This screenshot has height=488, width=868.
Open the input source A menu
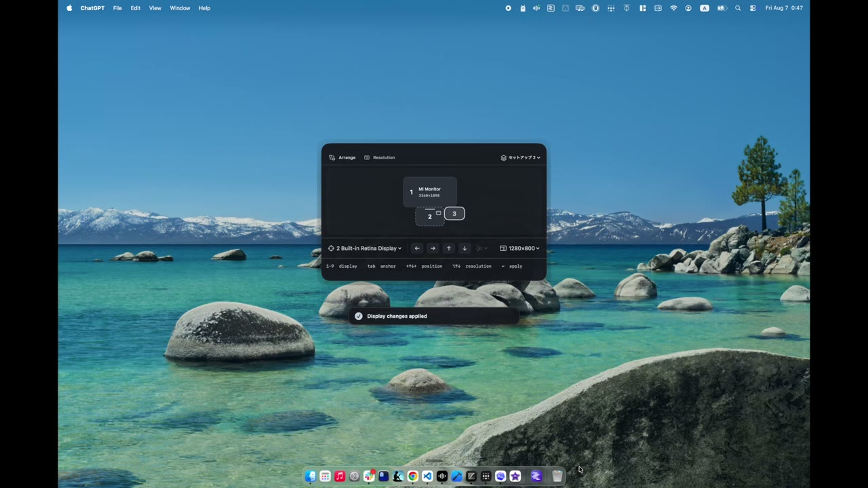[705, 8]
